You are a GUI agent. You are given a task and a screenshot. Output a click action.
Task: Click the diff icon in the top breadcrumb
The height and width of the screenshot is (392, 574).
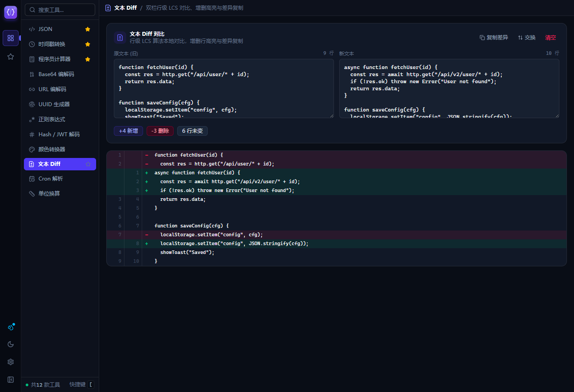click(x=108, y=8)
